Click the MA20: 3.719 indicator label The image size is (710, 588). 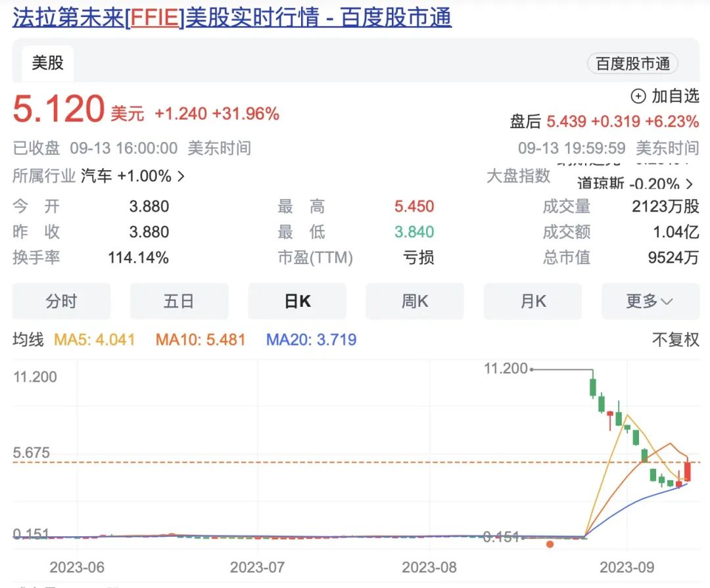(x=311, y=340)
